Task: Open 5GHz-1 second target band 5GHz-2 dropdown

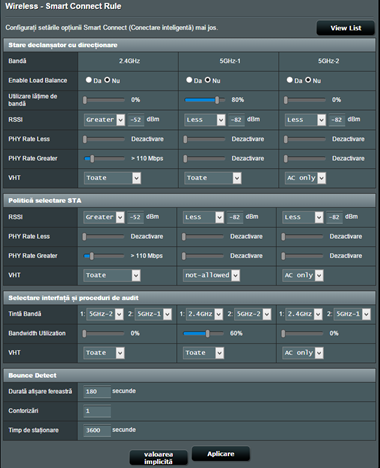Action: 253,314
